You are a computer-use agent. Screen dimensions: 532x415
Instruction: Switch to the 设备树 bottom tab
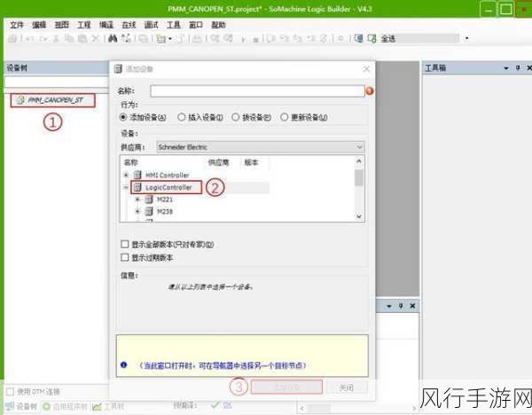tap(21, 406)
